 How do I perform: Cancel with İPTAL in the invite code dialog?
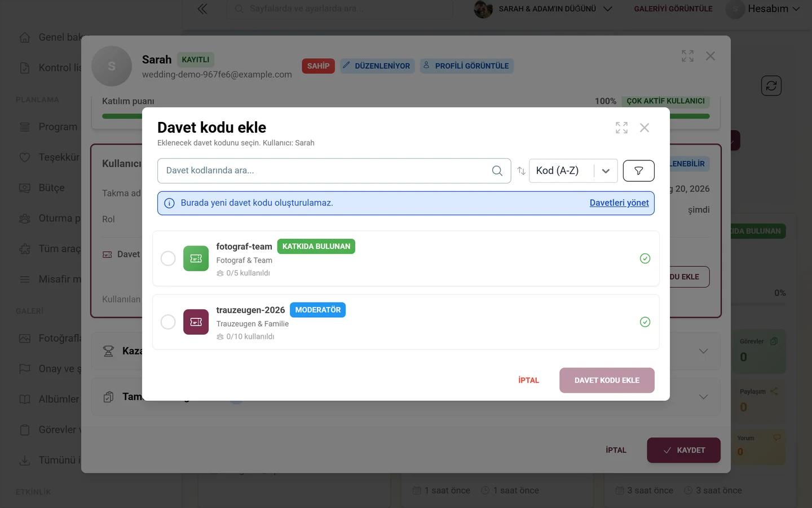pyautogui.click(x=528, y=380)
